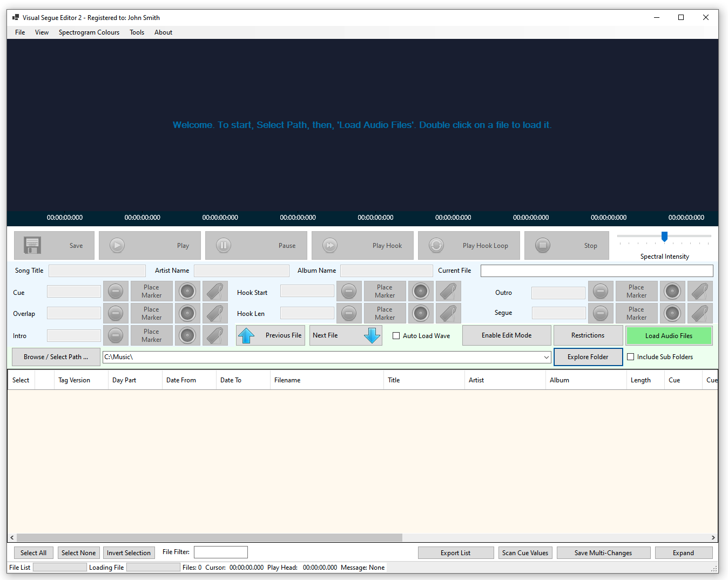This screenshot has height=580, width=728.
Task: Click the Expand button
Action: pyautogui.click(x=684, y=553)
